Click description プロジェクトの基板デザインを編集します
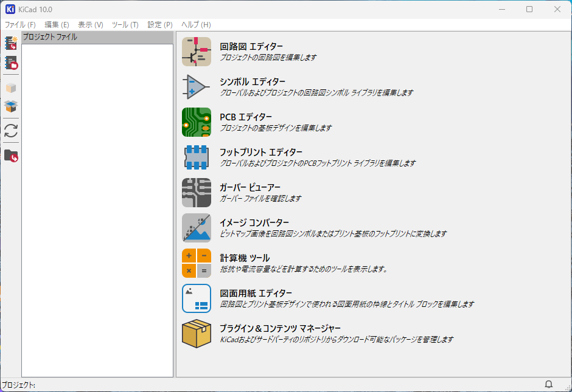 (276, 128)
